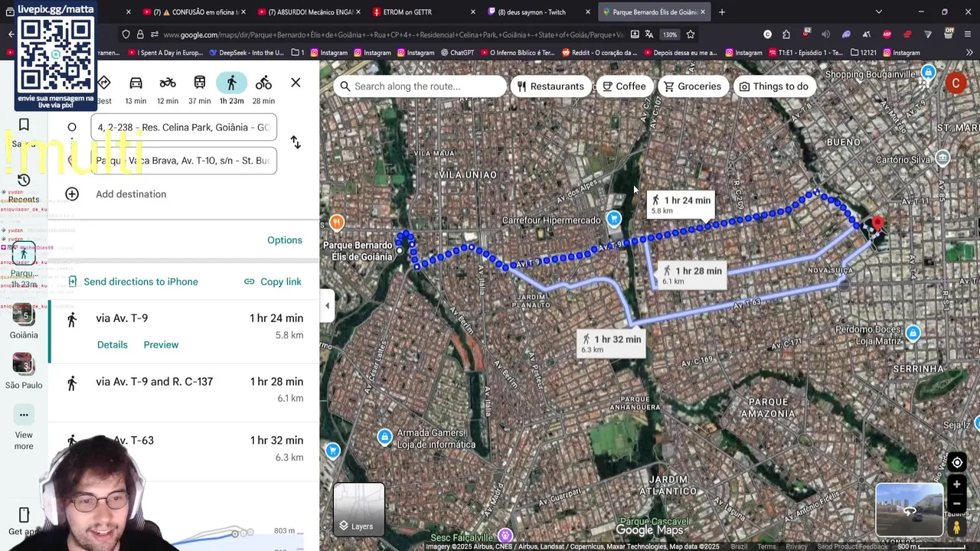Open the 12121 bookmarks folder
The height and width of the screenshot is (551, 980).
(864, 53)
